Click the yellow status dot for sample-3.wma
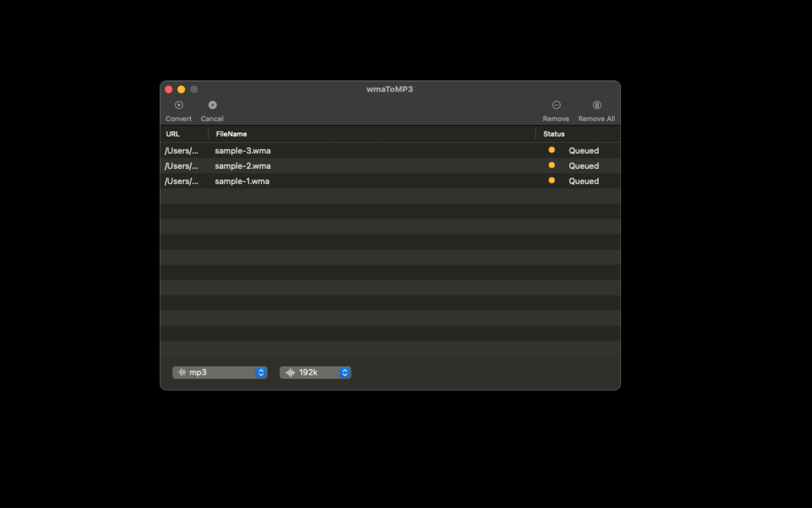Viewport: 812px width, 508px height. pyautogui.click(x=551, y=150)
